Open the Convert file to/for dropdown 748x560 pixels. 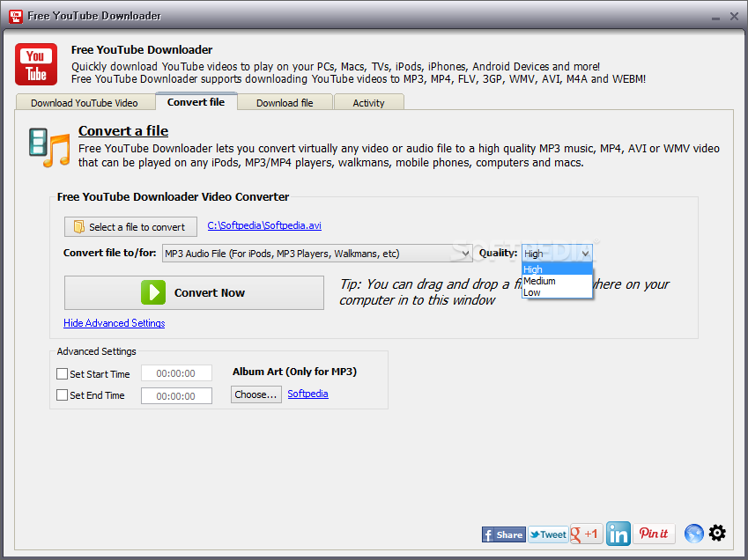(317, 254)
